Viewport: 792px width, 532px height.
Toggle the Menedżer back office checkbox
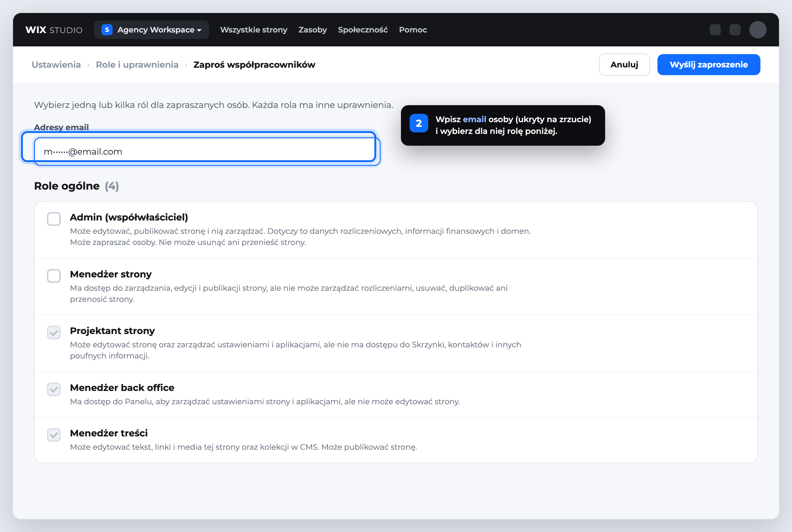(54, 389)
